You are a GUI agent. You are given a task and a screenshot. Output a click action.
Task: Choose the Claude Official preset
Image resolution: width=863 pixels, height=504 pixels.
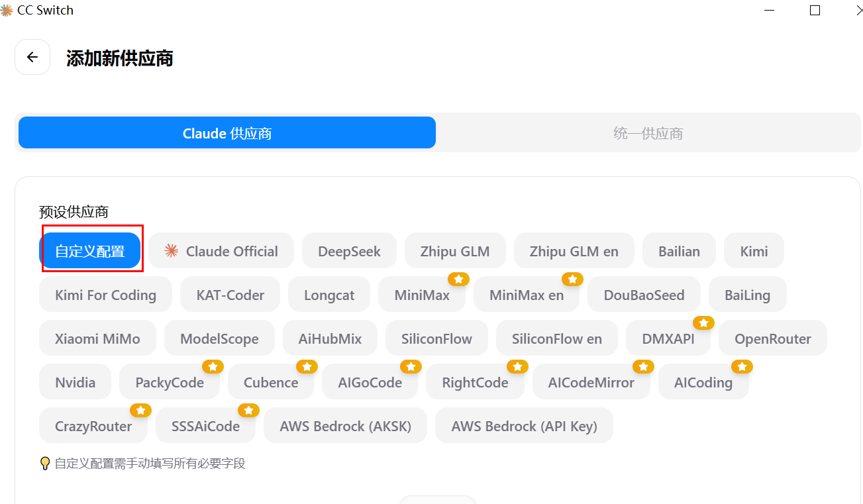point(221,251)
